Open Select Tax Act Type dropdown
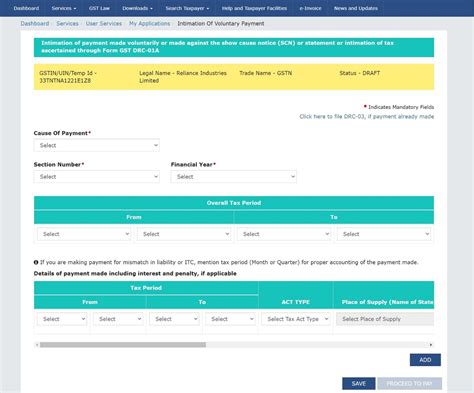The image size is (474, 393). pyautogui.click(x=296, y=319)
